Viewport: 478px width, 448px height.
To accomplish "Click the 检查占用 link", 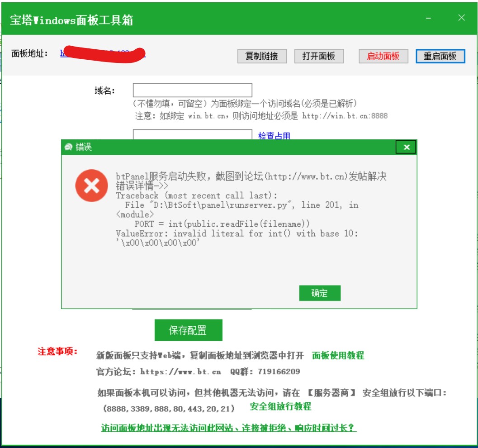I will (274, 135).
